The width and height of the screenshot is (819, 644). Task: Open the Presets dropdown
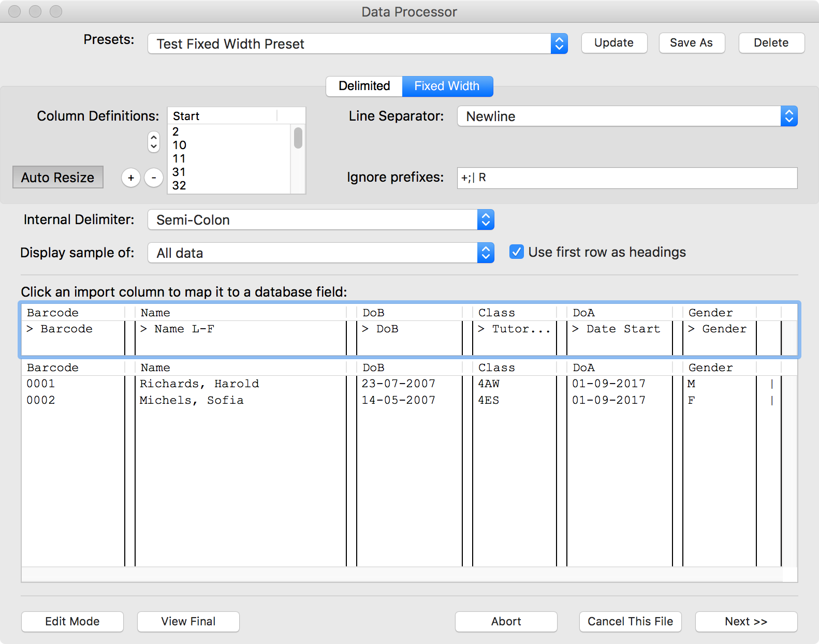point(358,43)
